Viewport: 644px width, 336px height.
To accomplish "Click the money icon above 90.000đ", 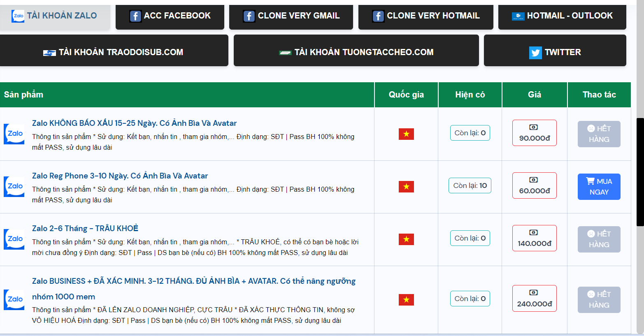I will point(533,127).
